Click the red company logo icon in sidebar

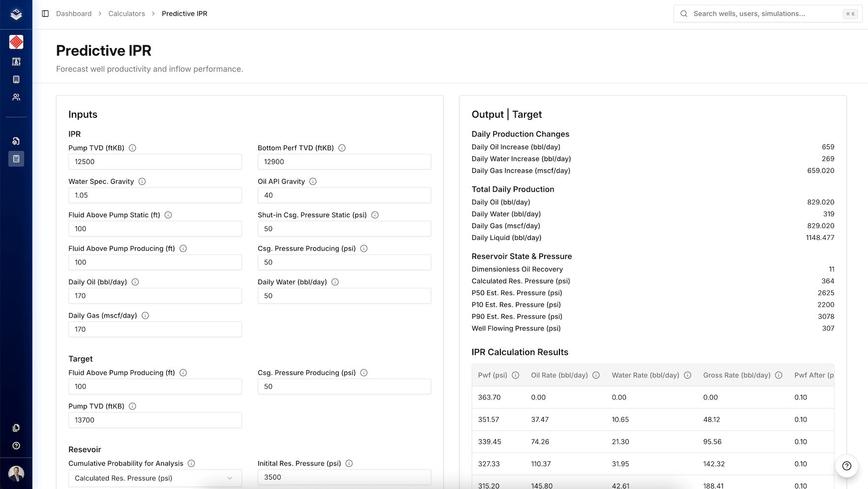[x=16, y=42]
